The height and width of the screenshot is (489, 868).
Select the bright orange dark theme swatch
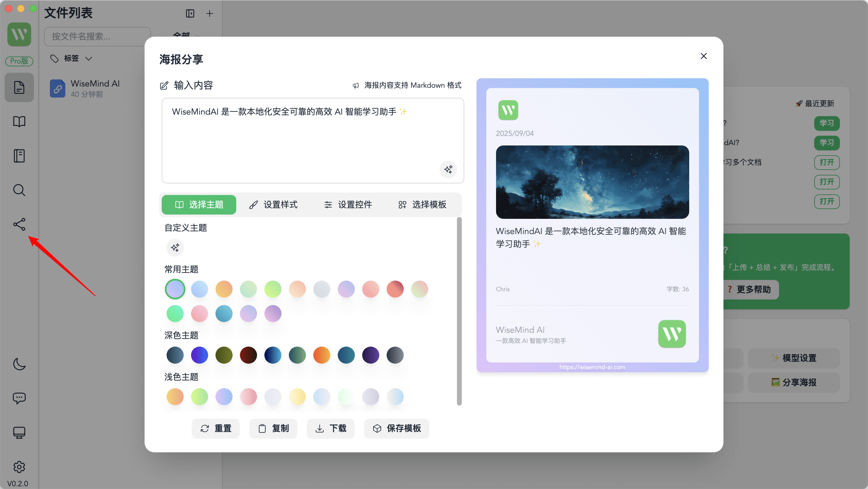coord(322,355)
